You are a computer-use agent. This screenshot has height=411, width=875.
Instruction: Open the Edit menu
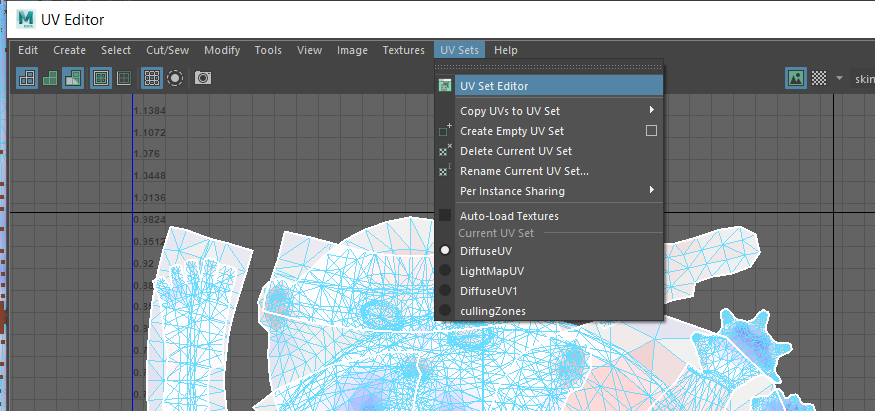28,50
